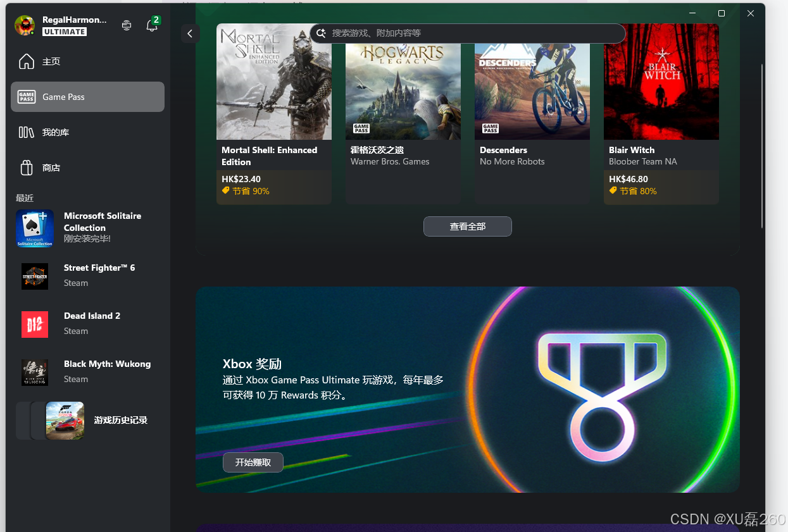Click the Mortal Shell: Enhanced Edition title

pyautogui.click(x=270, y=156)
